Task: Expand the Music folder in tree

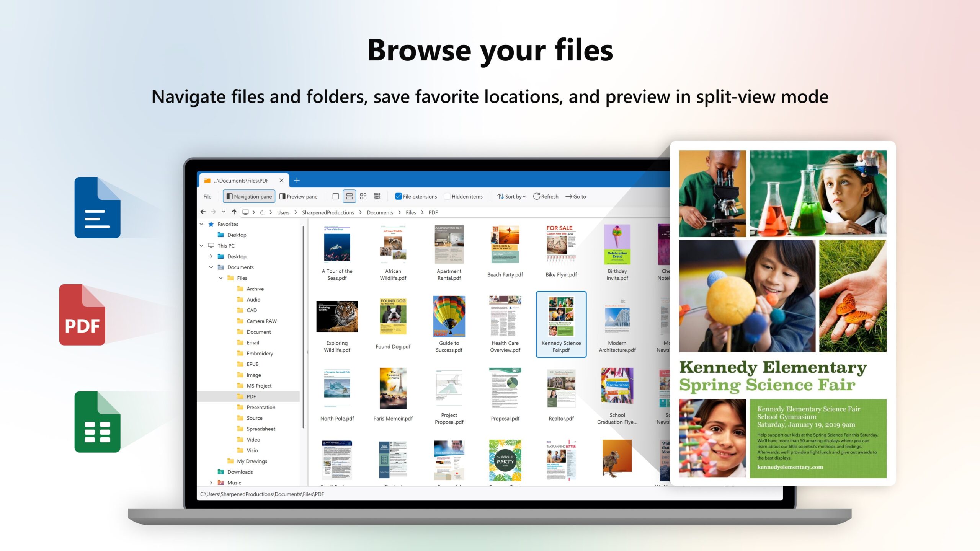Action: click(x=211, y=483)
